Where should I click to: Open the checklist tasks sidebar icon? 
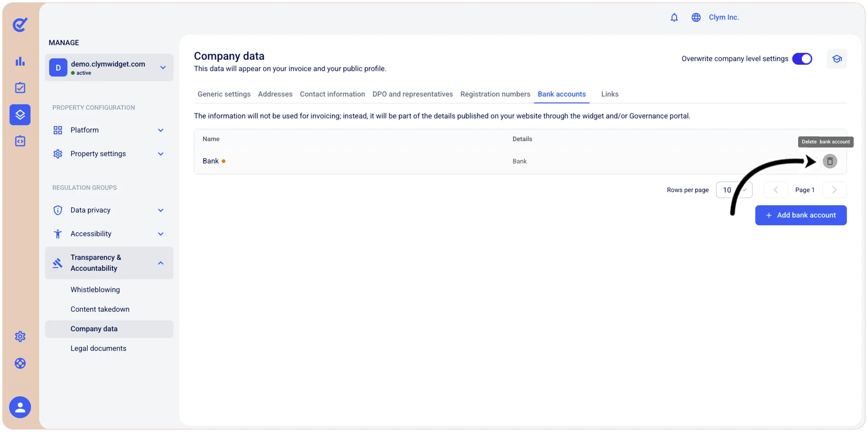click(x=20, y=88)
